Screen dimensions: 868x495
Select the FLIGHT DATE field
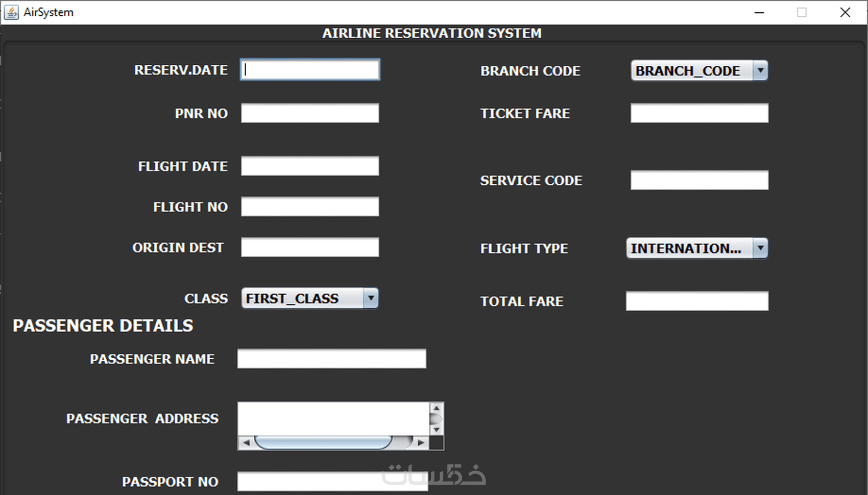point(310,166)
